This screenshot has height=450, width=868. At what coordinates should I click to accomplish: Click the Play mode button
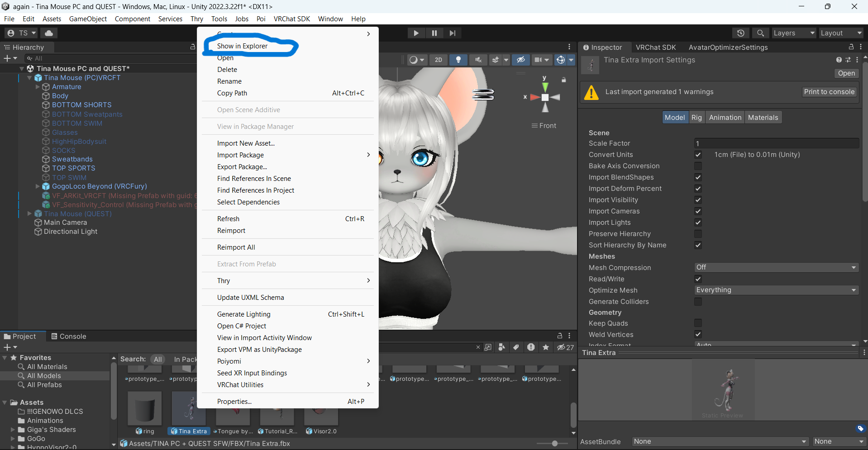point(416,33)
